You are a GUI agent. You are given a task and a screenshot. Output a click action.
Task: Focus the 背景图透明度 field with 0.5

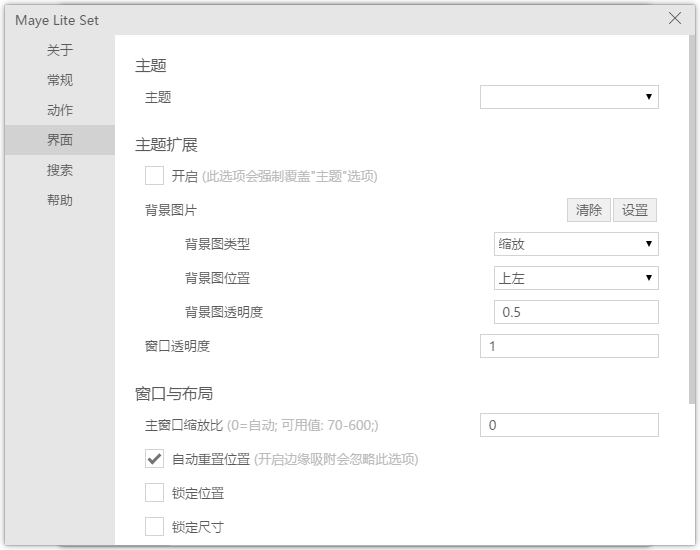(x=576, y=312)
